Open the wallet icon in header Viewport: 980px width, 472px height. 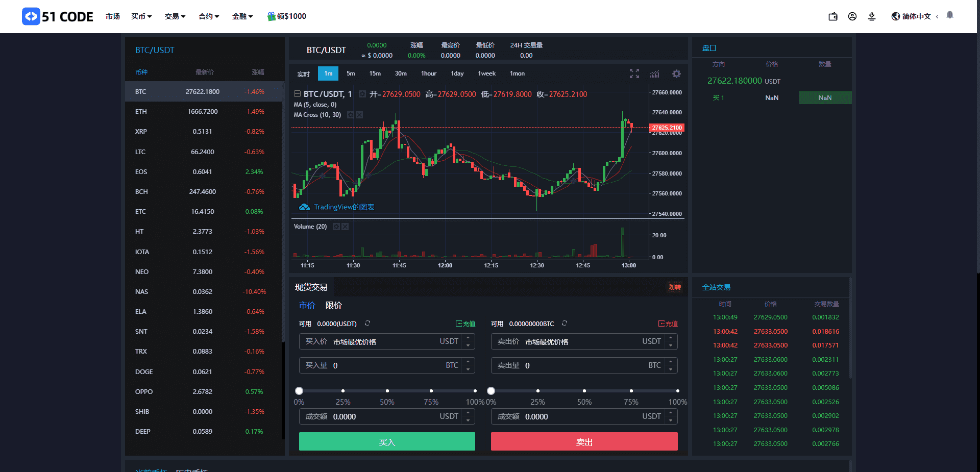click(832, 16)
